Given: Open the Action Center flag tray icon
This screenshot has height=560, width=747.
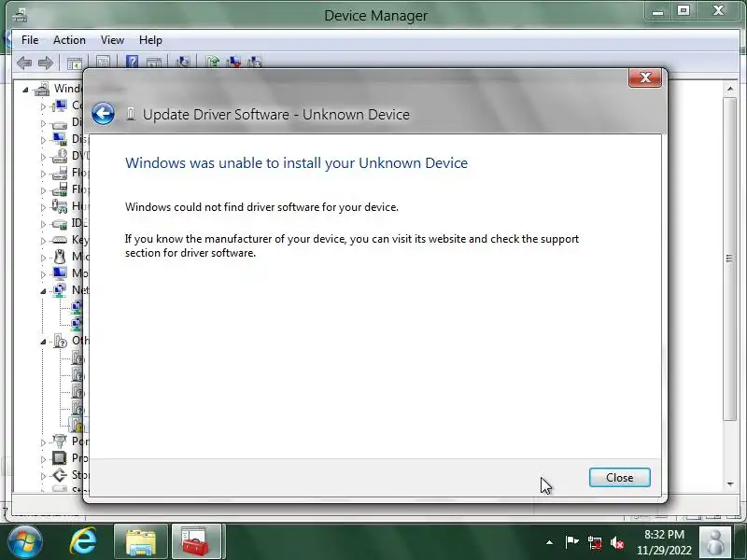Looking at the screenshot, I should point(571,542).
